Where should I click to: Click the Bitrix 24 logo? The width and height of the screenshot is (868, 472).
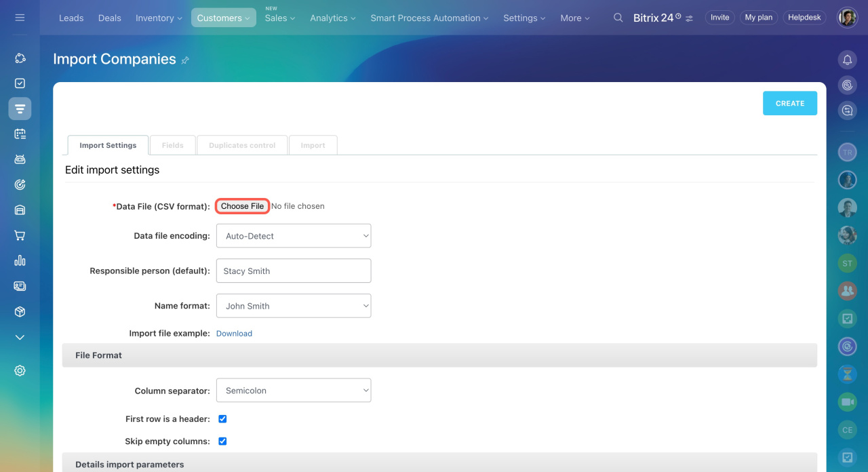[x=657, y=18]
